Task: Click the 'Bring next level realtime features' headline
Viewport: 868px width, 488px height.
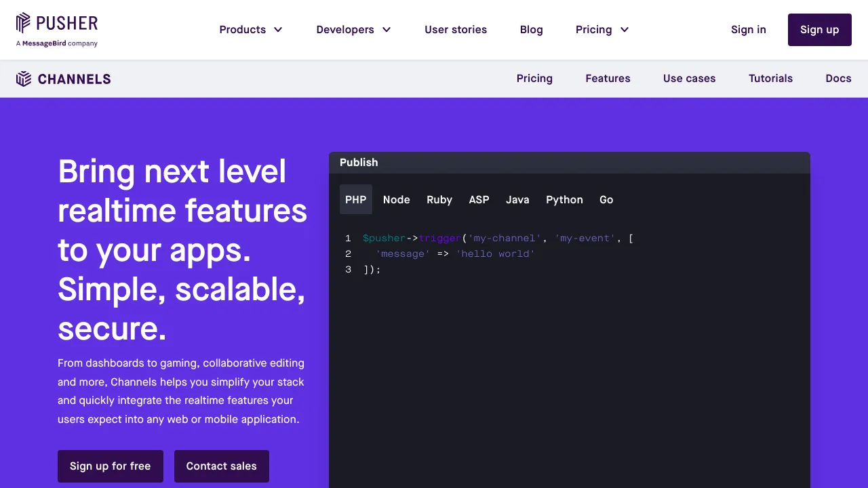Action: coord(182,250)
